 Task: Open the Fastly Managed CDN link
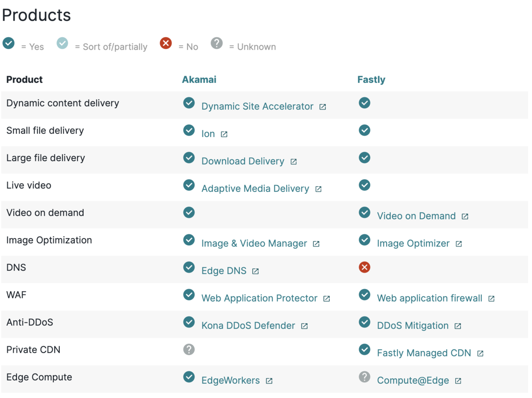[424, 353]
